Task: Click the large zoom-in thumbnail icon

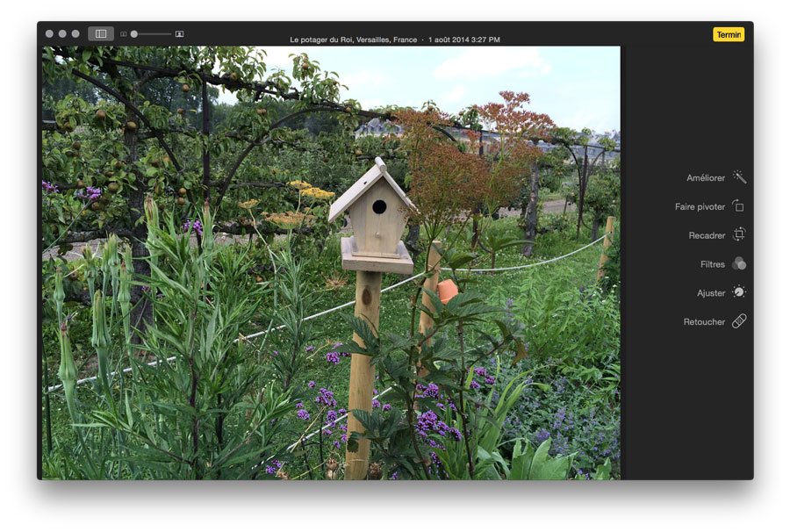Action: tap(179, 34)
